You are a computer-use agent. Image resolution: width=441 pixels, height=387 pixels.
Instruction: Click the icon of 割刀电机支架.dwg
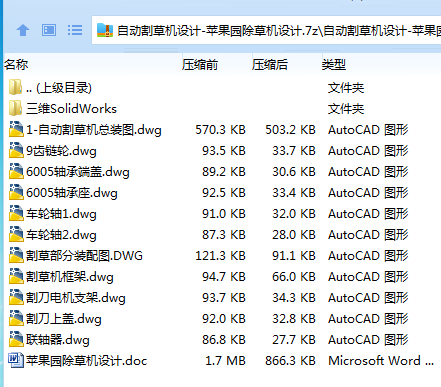click(x=16, y=297)
